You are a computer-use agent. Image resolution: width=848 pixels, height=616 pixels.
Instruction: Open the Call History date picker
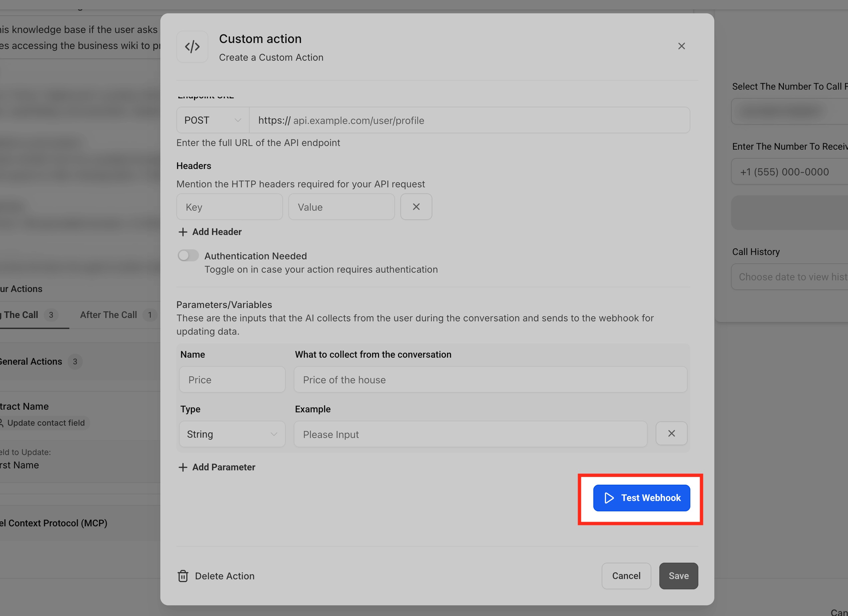click(x=789, y=277)
